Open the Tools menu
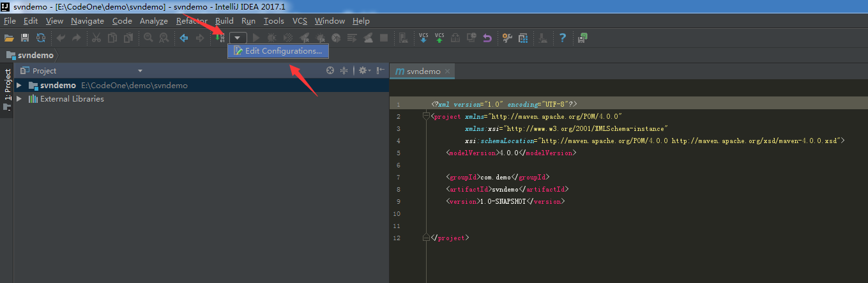Viewport: 868px width, 283px height. (x=273, y=21)
